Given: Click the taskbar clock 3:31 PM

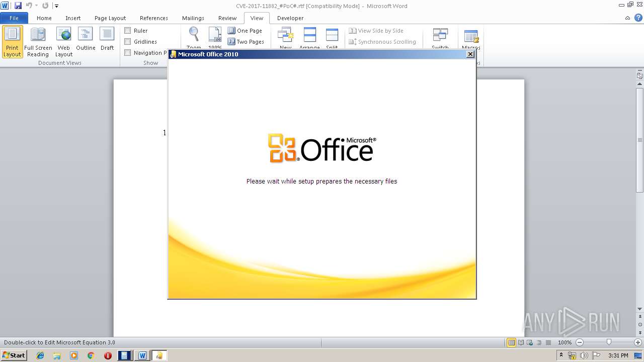Looking at the screenshot, I should point(618,355).
